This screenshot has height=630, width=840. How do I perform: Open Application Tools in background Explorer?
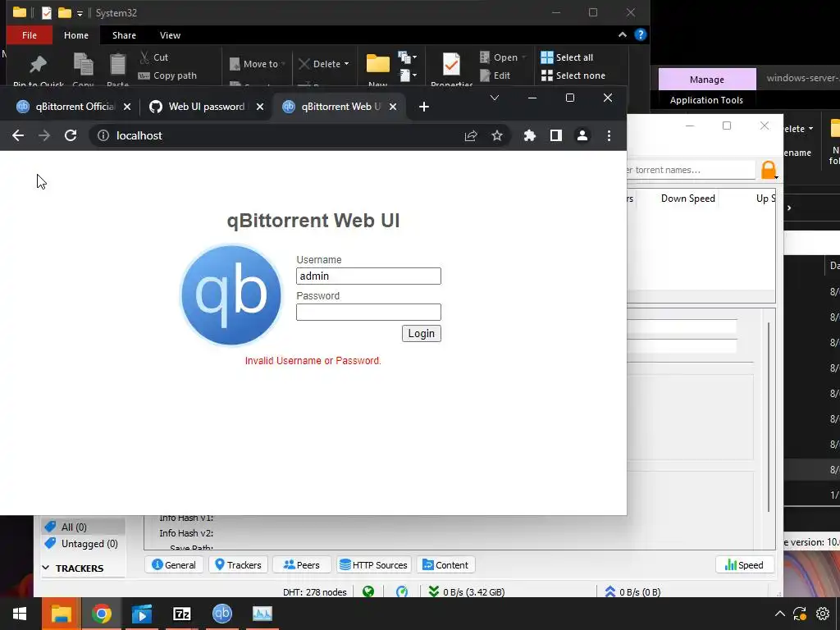coord(706,100)
